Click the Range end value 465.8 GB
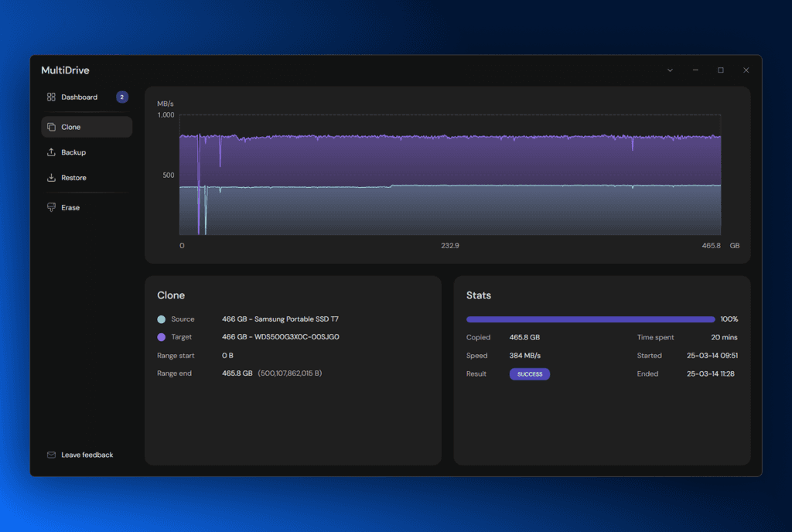Image resolution: width=792 pixels, height=532 pixels. click(235, 373)
